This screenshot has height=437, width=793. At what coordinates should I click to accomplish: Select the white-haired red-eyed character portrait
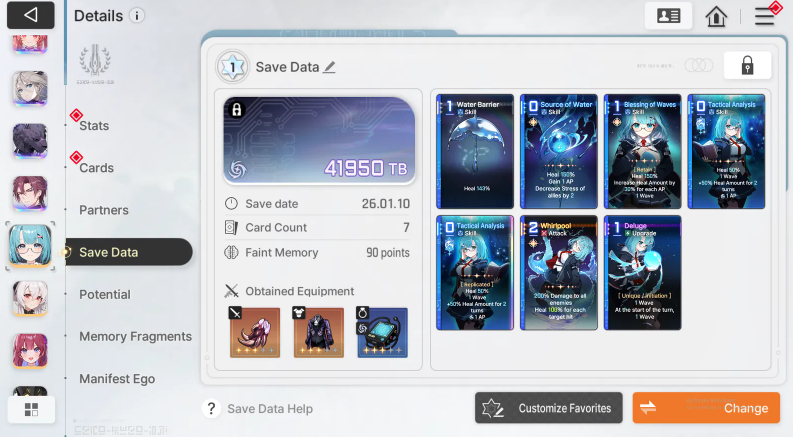pos(30,298)
